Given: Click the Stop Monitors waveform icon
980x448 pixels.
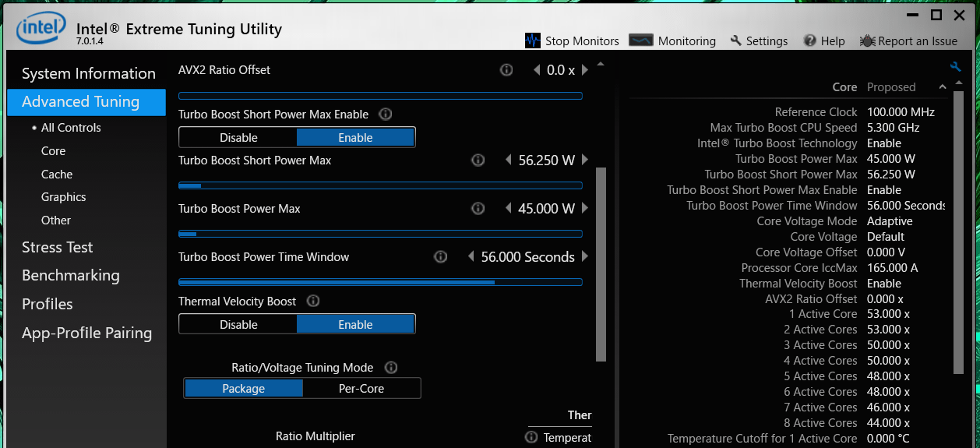Looking at the screenshot, I should 533,41.
